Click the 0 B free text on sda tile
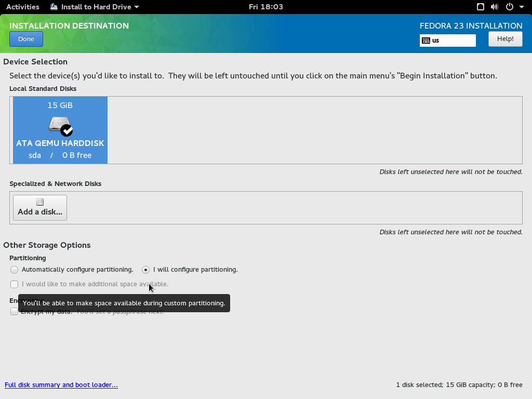 click(x=77, y=155)
